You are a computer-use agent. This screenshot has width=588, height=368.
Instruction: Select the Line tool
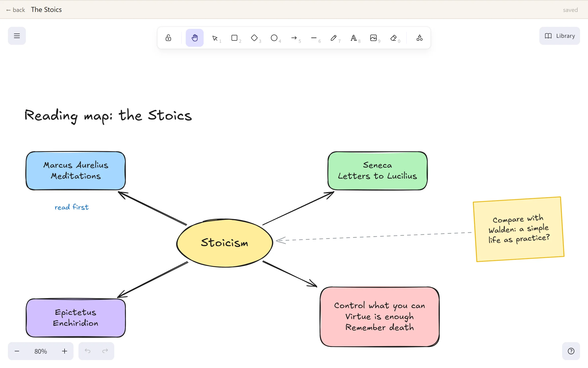[x=314, y=38]
